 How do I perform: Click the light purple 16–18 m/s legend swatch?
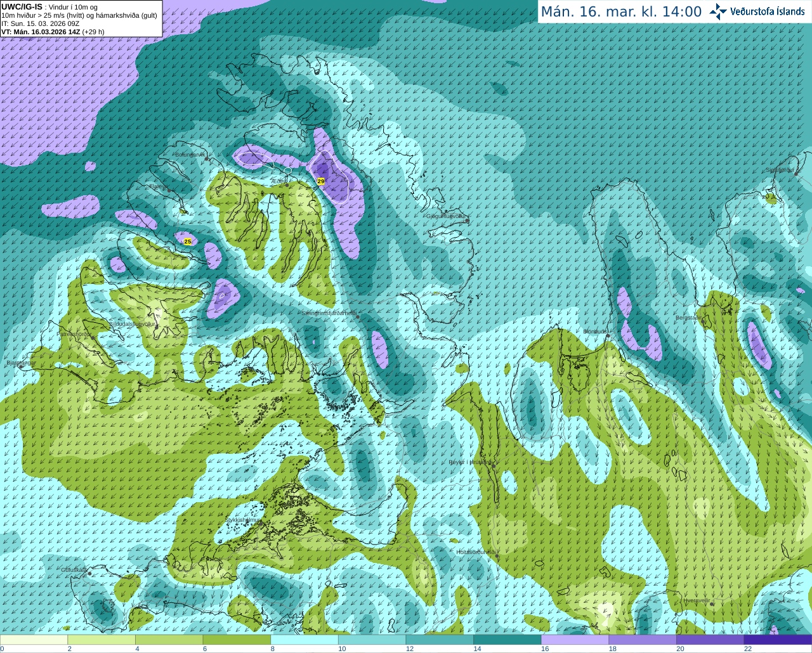click(x=575, y=640)
